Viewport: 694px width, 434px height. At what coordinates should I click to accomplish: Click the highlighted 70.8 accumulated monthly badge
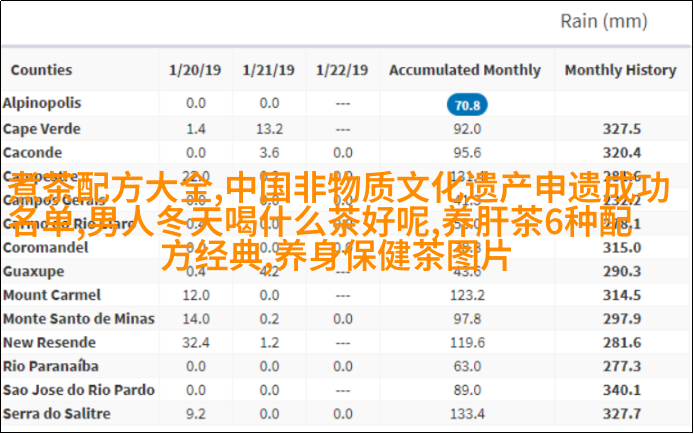point(465,104)
